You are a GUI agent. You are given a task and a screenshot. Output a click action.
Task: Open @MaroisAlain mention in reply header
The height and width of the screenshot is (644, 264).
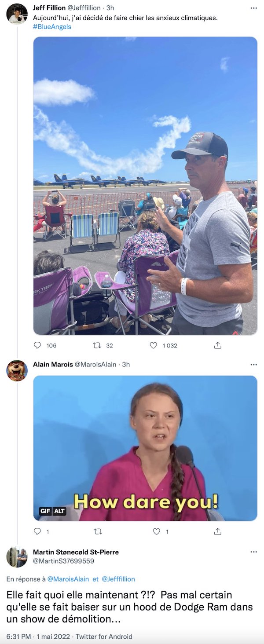click(x=68, y=579)
